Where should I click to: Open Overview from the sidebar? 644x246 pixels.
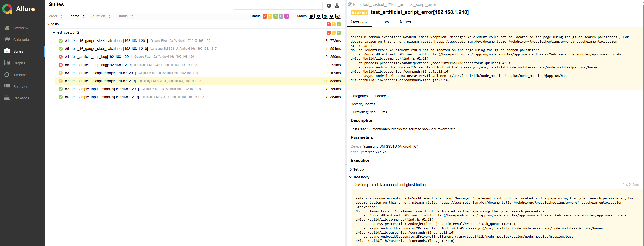pos(21,28)
